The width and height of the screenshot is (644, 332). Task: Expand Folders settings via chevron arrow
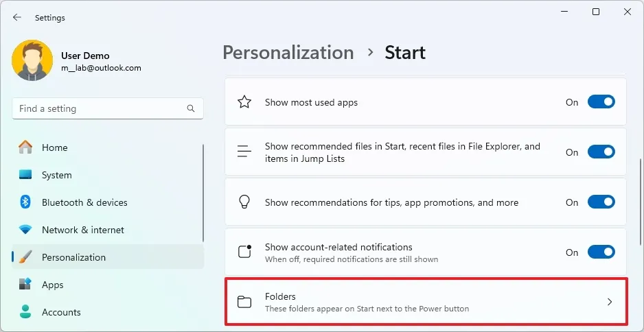[610, 302]
